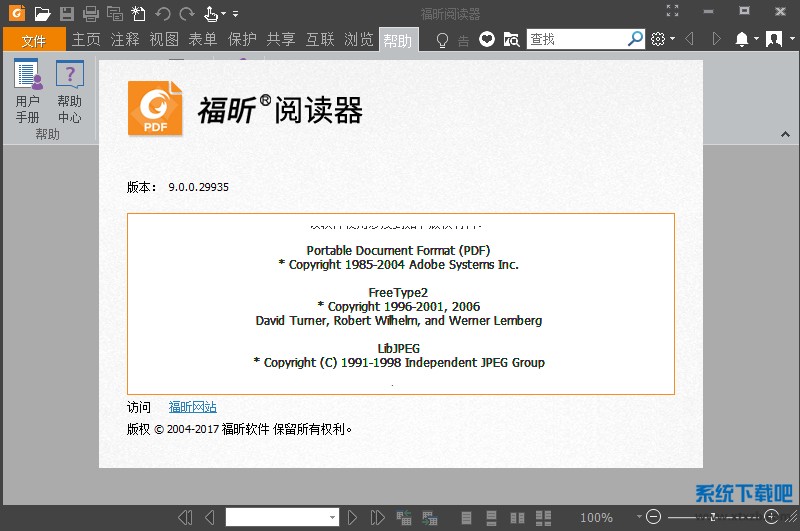
Task: Go to the first page
Action: (x=185, y=518)
